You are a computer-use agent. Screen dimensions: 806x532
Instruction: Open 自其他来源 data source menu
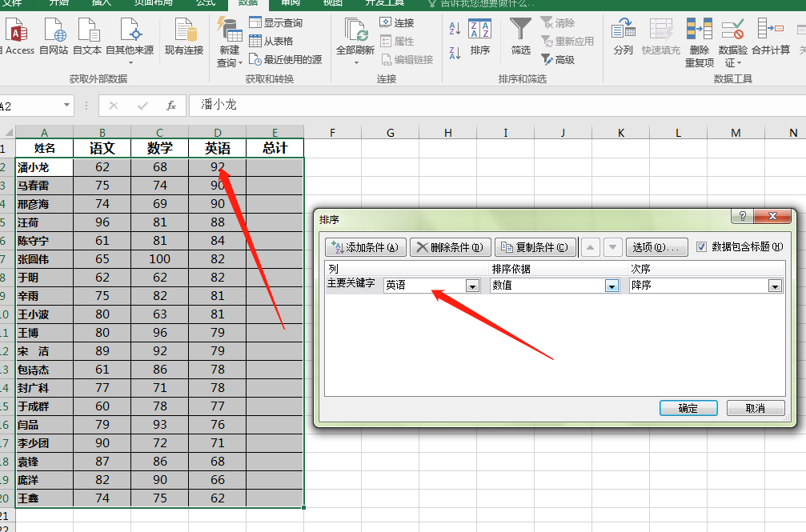point(130,41)
